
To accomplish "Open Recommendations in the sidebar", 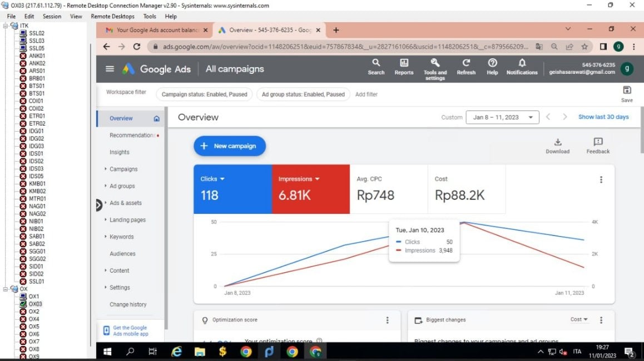I will (x=132, y=136).
